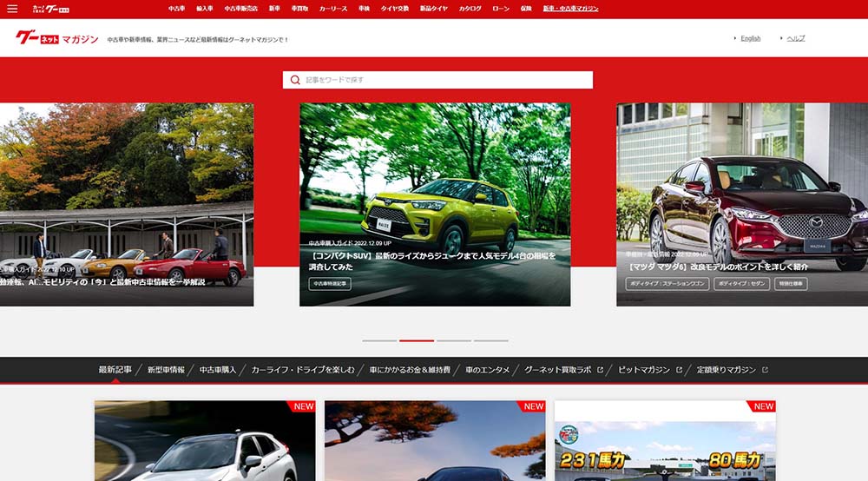This screenshot has width=868, height=481.
Task: Click 【コンパクトSUV】 article headline
Action: coord(431,261)
